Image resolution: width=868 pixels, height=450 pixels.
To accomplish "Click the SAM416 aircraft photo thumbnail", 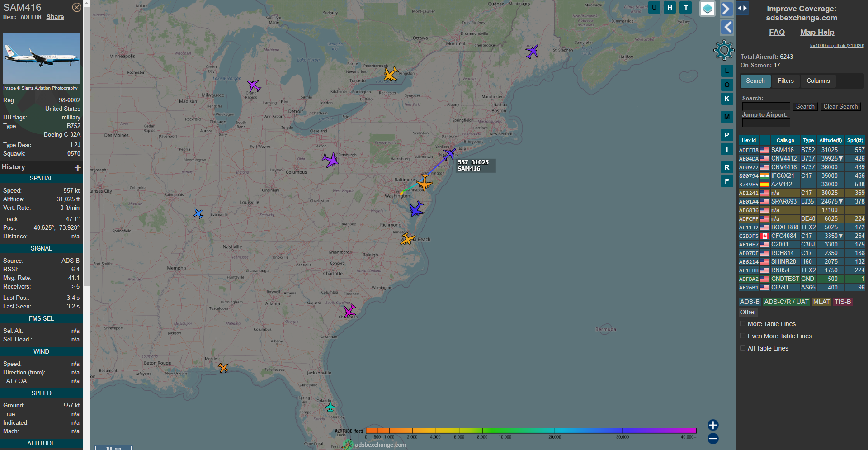I will click(x=42, y=58).
